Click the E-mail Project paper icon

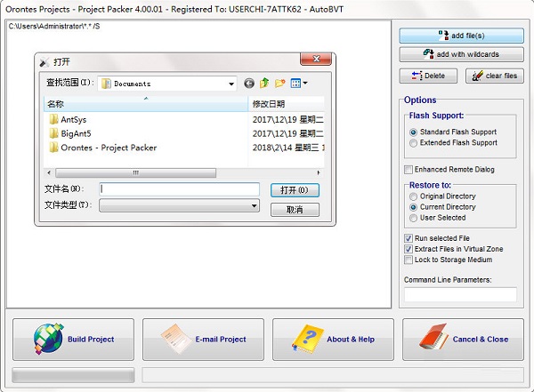177,339
